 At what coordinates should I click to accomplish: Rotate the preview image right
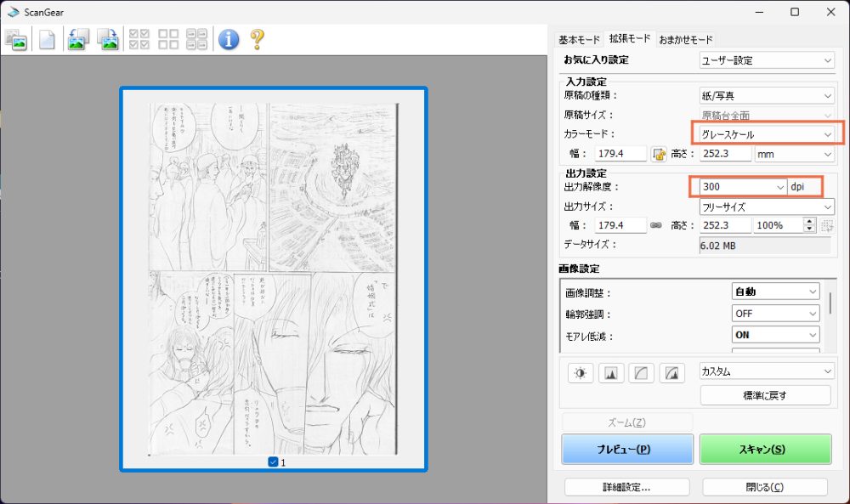pos(108,39)
